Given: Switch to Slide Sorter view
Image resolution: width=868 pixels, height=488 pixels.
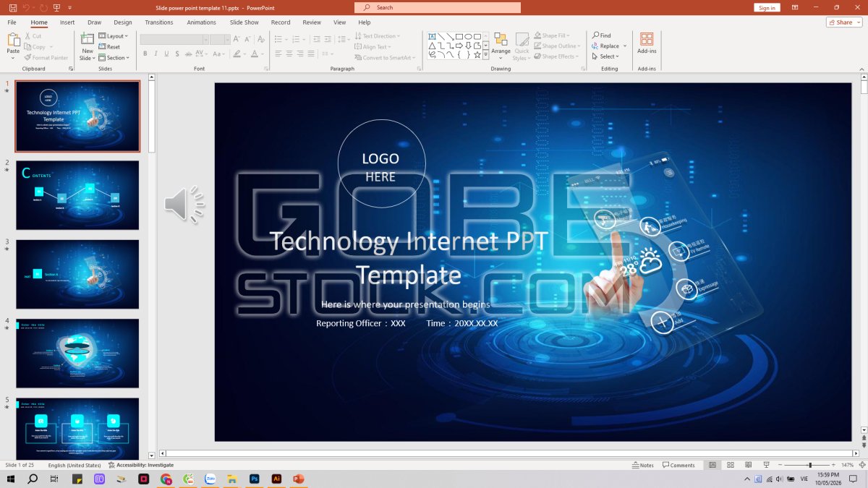Looking at the screenshot, I should pos(730,465).
